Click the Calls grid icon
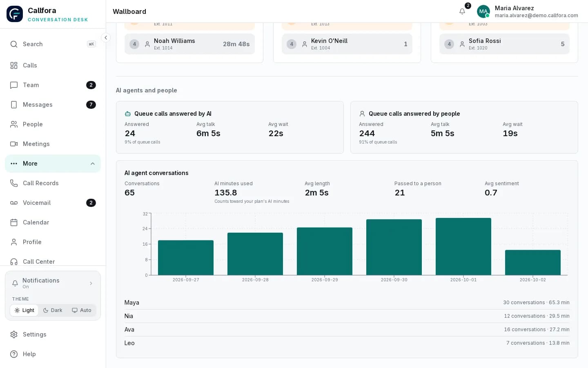 point(14,65)
